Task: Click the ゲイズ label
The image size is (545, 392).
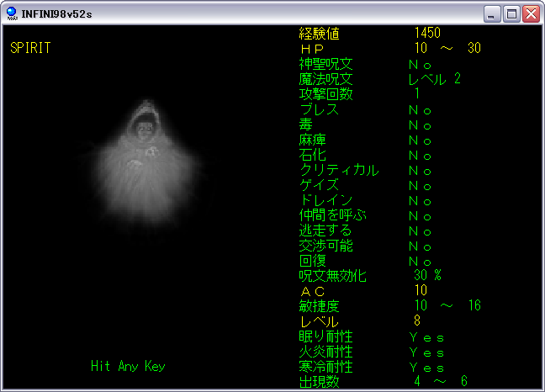Action: (x=319, y=185)
